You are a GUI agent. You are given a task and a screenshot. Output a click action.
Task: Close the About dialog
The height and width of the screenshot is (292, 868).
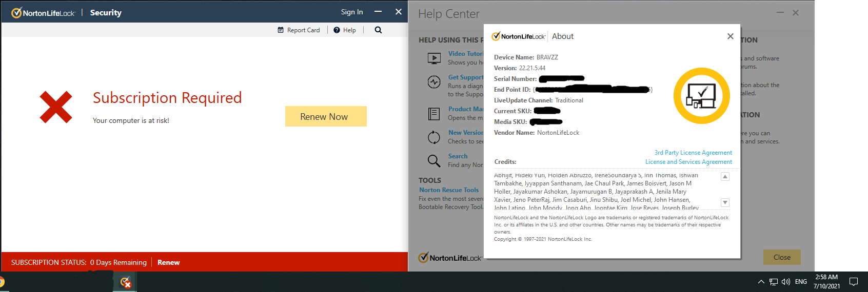point(731,36)
